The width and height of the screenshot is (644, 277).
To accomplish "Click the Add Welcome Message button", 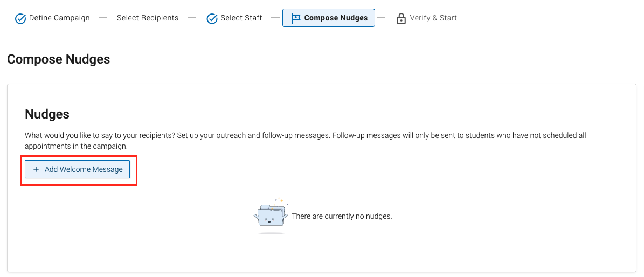I will pos(77,169).
